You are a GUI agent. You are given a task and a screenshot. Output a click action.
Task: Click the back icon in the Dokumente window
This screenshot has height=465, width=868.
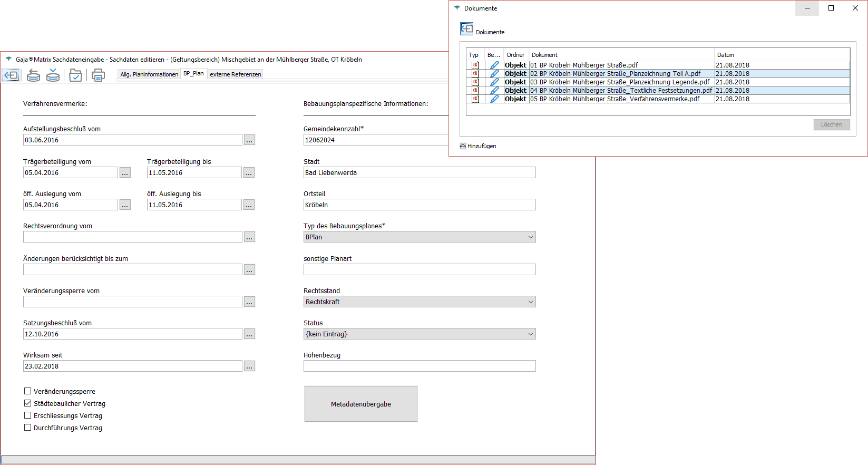466,29
